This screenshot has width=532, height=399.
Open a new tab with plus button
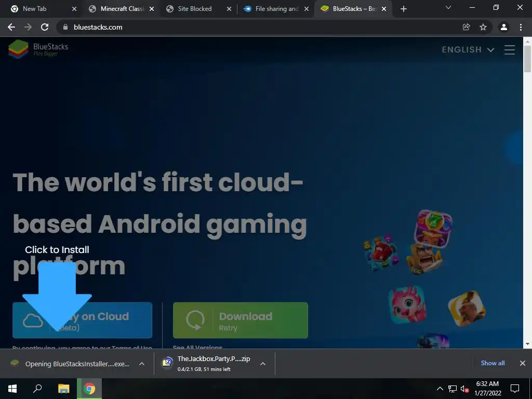tap(403, 9)
